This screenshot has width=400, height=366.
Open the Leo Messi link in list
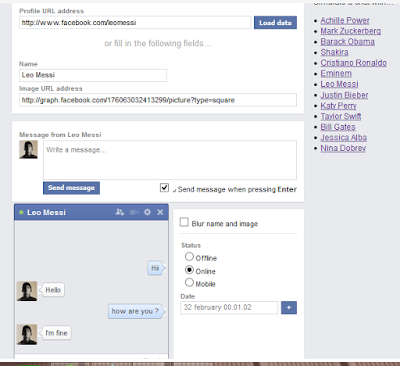[x=339, y=84]
